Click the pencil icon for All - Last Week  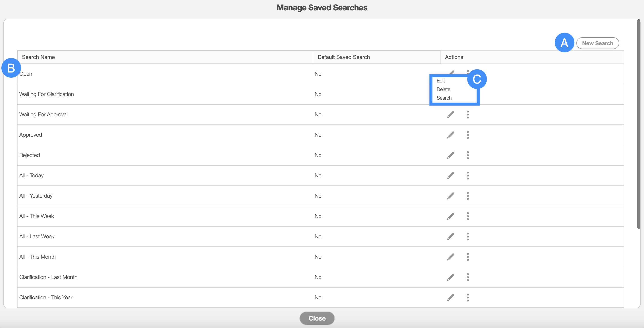(451, 236)
